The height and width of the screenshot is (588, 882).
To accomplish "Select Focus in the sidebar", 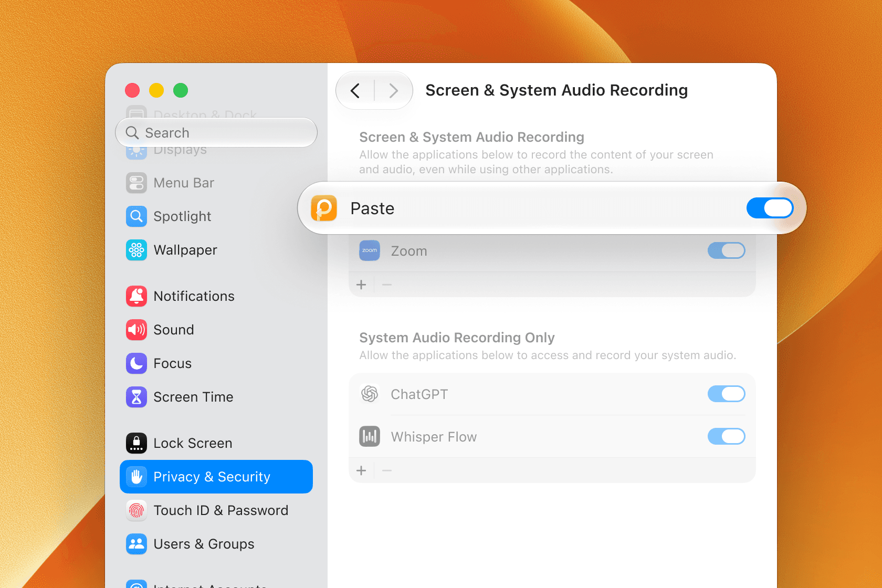I will [216, 363].
